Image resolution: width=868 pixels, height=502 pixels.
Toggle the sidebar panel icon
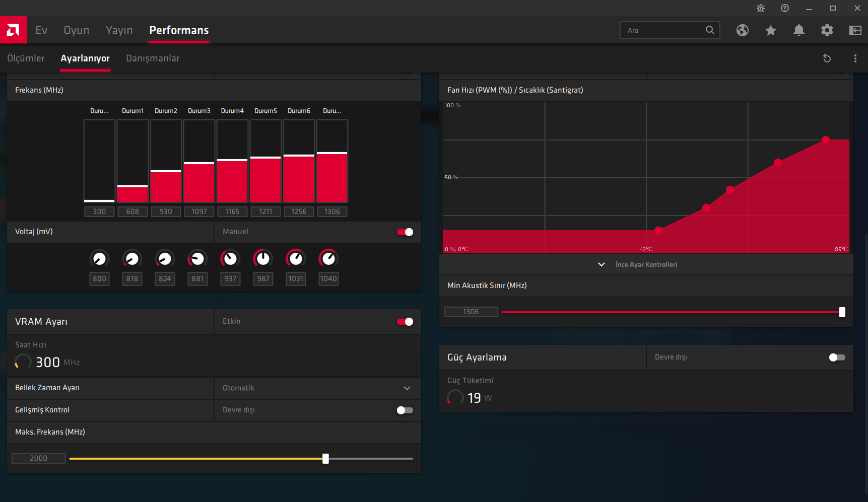coord(855,30)
